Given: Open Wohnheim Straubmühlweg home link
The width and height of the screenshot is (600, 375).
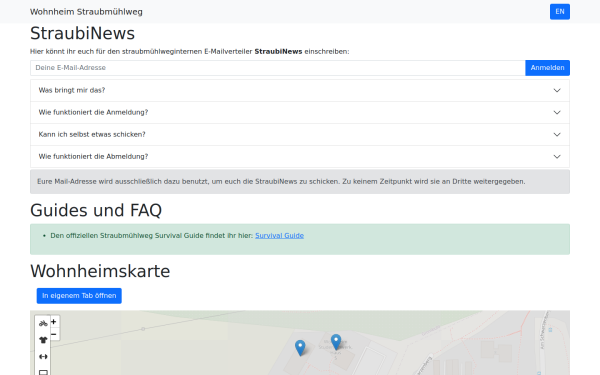Looking at the screenshot, I should coord(86,12).
